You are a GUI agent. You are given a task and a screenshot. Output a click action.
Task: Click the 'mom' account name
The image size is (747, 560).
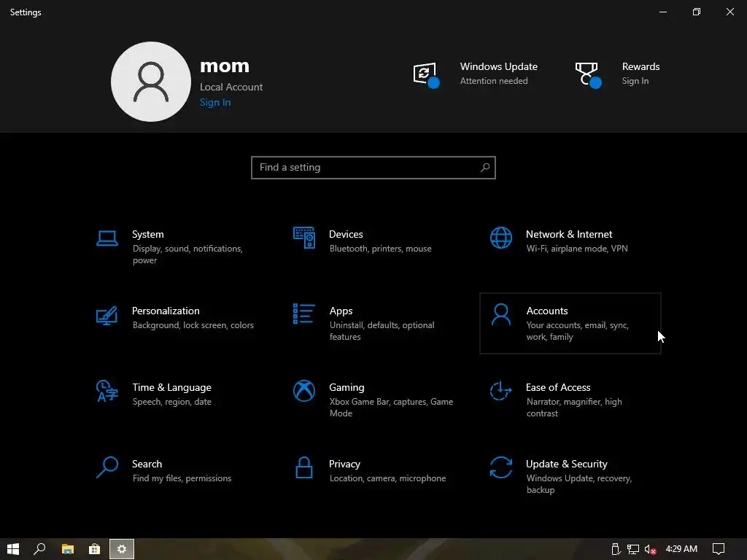225,66
